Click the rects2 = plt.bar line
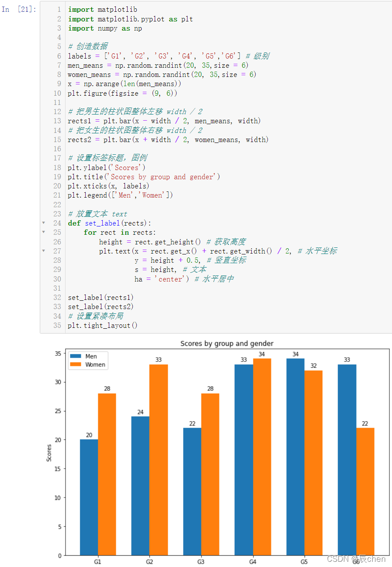The width and height of the screenshot is (392, 567). coord(168,140)
